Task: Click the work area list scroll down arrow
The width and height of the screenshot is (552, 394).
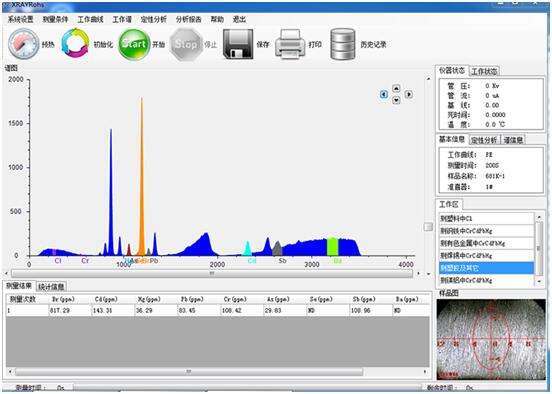Action: coord(539,281)
